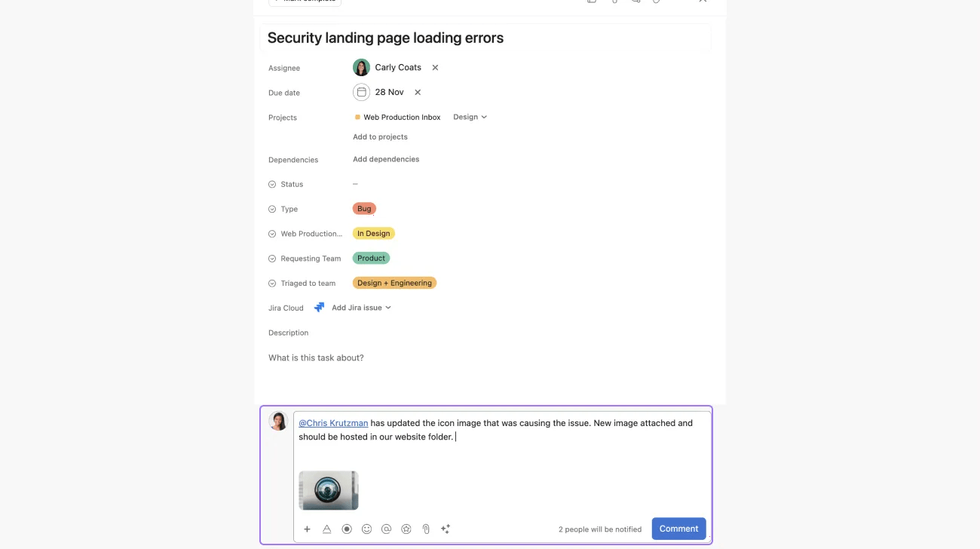Open the Status field selector

coord(355,183)
